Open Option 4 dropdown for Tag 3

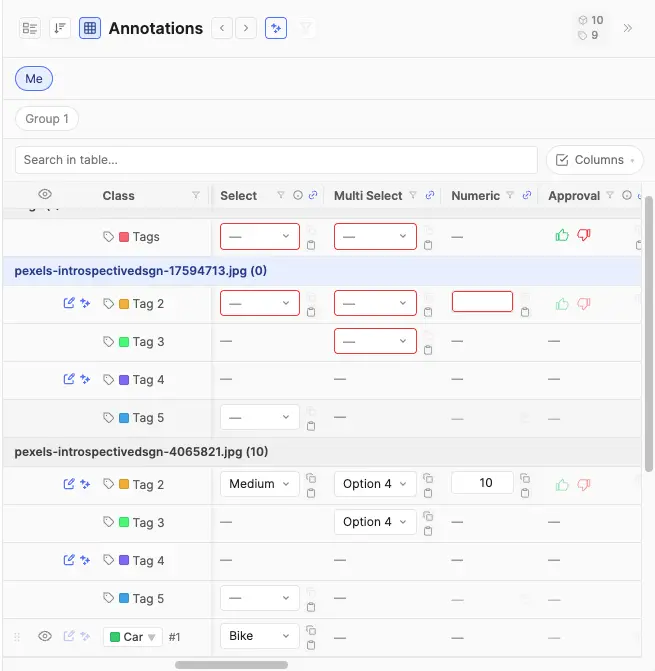pyautogui.click(x=375, y=522)
